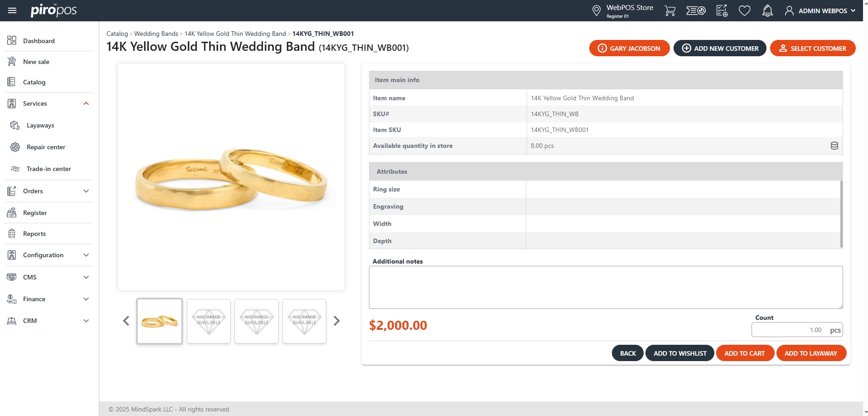Open the Repair center service
Viewport: 868px width, 416px height.
tap(46, 147)
